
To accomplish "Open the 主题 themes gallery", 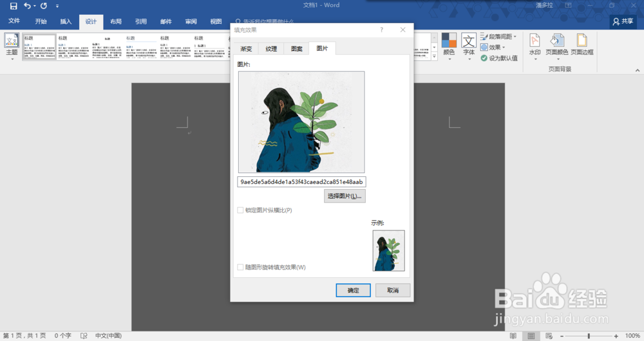I will pyautogui.click(x=12, y=46).
